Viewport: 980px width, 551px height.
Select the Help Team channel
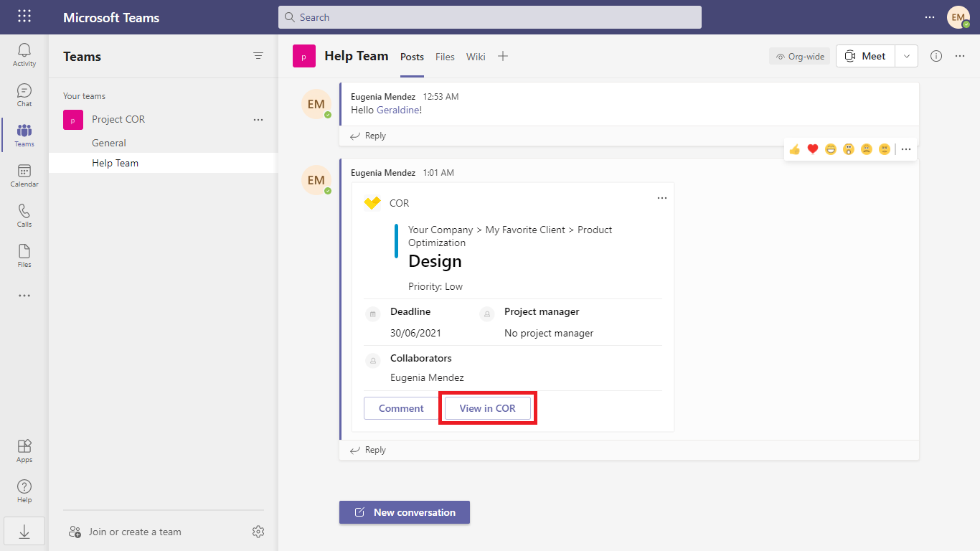[x=164, y=163]
